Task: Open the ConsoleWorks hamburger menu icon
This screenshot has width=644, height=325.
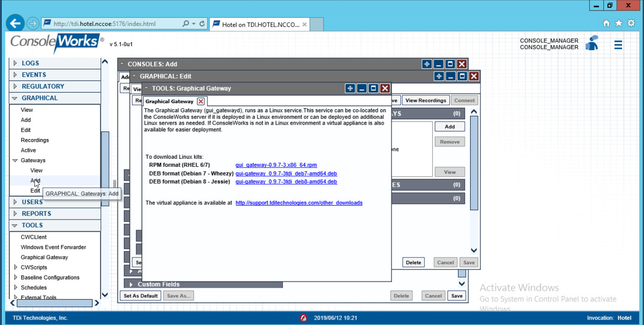Action: point(618,45)
